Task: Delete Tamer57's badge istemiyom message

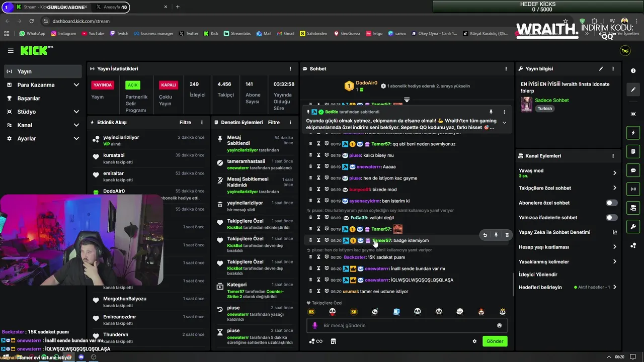Action: coord(507,235)
